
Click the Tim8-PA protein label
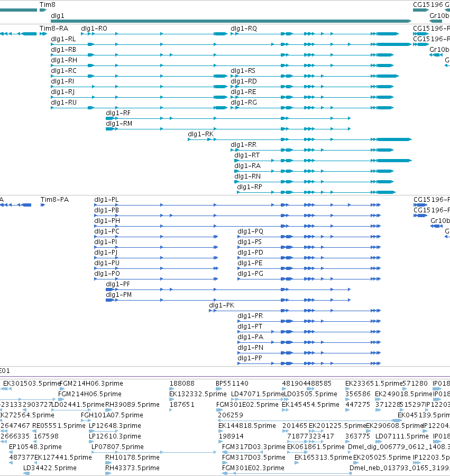click(54, 200)
